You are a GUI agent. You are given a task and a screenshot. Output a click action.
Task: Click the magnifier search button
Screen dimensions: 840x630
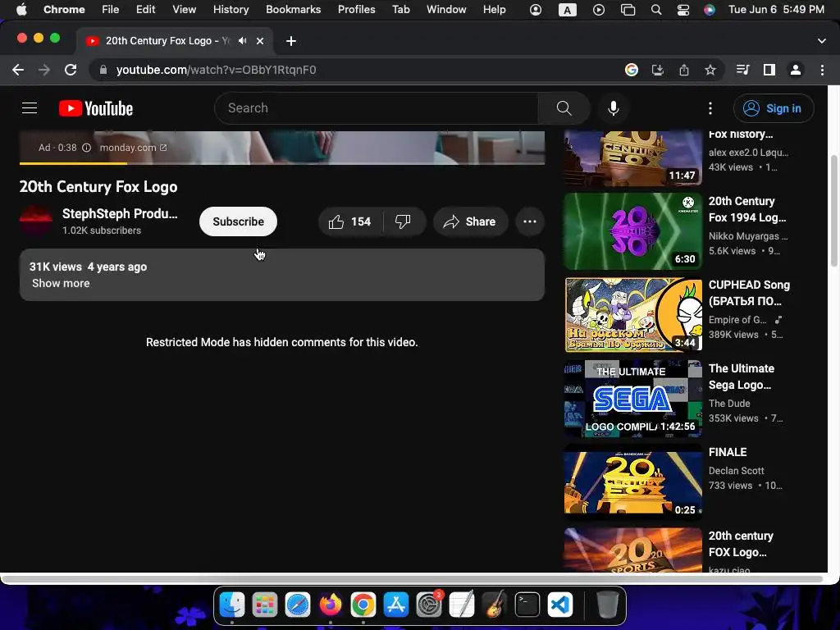click(x=564, y=108)
